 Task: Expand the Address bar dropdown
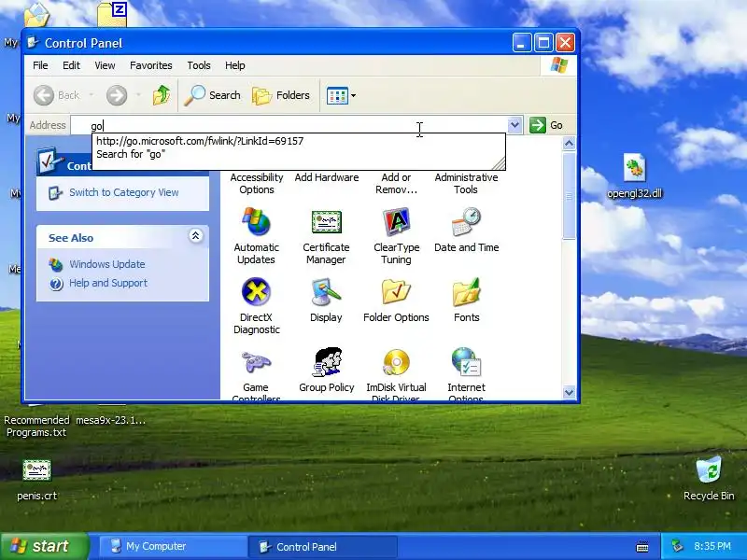click(x=514, y=125)
